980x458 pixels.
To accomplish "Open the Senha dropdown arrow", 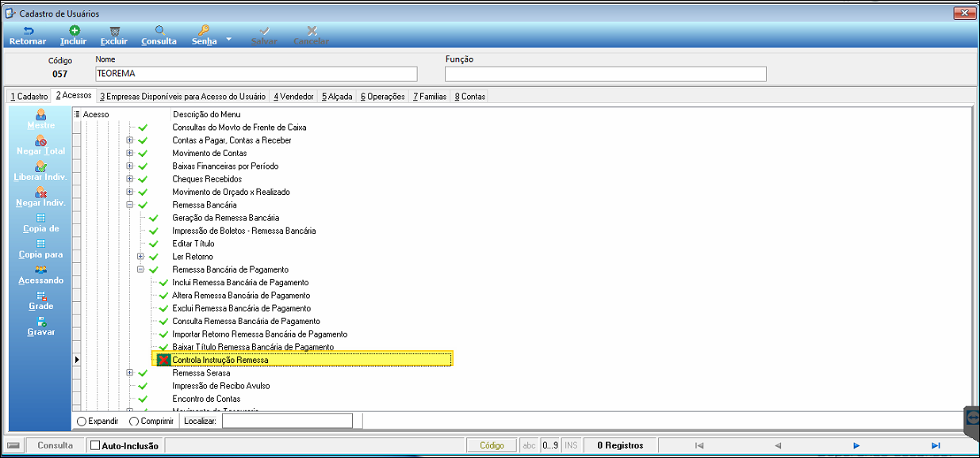I will (229, 38).
